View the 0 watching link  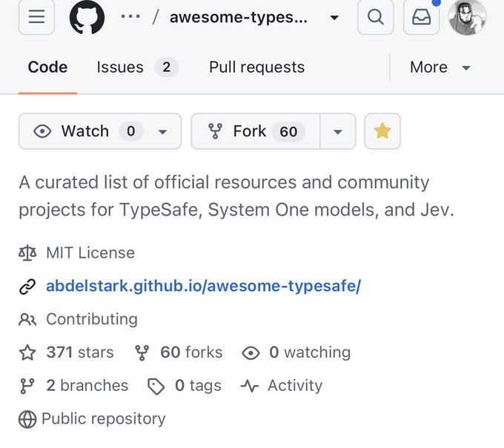[x=310, y=352]
